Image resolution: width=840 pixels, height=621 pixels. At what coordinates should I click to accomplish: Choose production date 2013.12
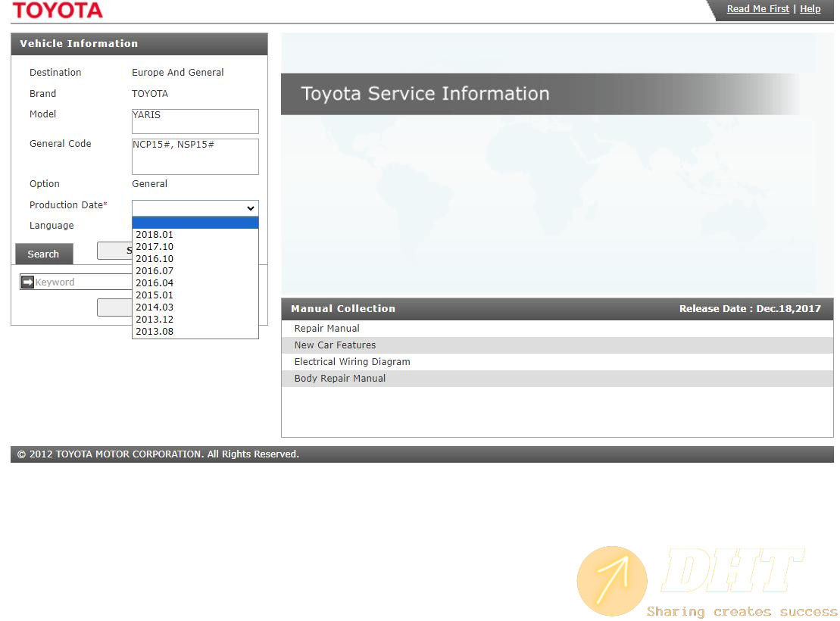[x=195, y=319]
